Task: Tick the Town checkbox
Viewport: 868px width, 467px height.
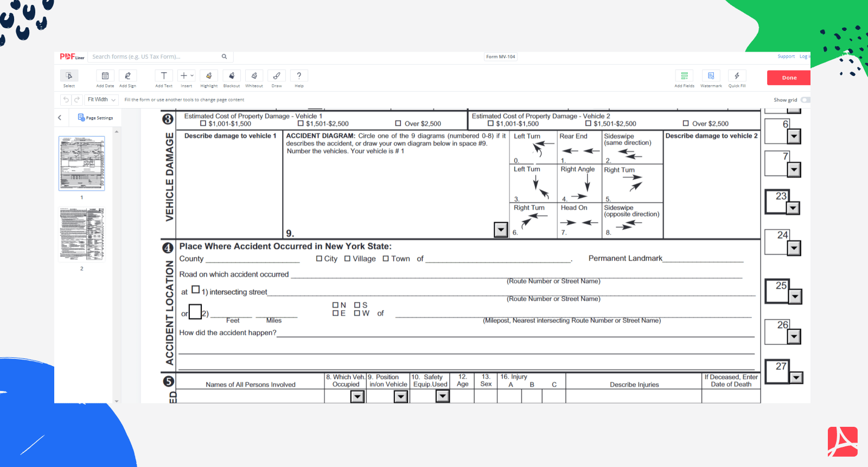Action: [x=386, y=258]
